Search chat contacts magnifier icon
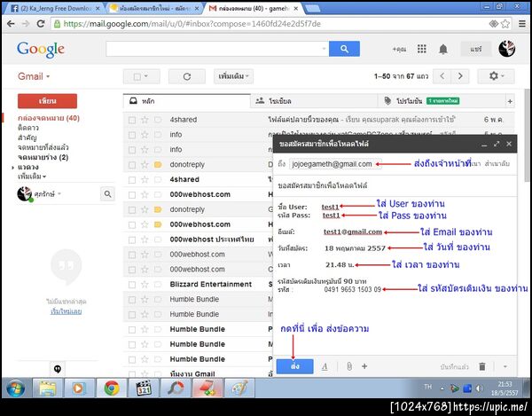532x416 pixels. (107, 194)
